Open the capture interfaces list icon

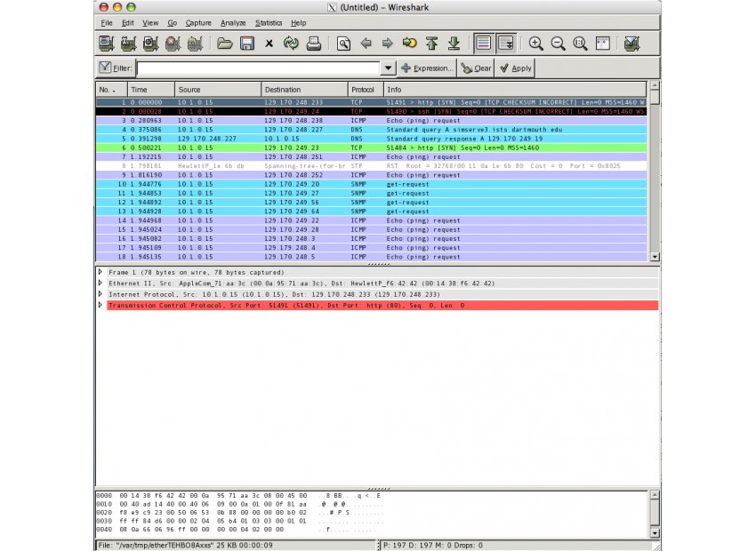[x=107, y=44]
